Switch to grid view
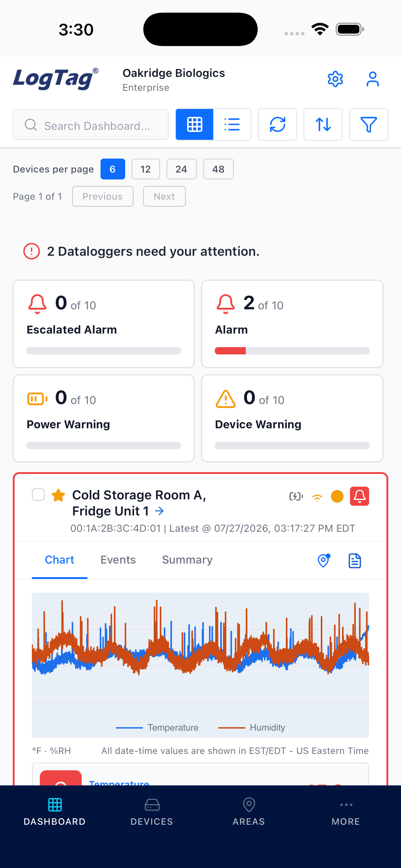 pyautogui.click(x=194, y=124)
